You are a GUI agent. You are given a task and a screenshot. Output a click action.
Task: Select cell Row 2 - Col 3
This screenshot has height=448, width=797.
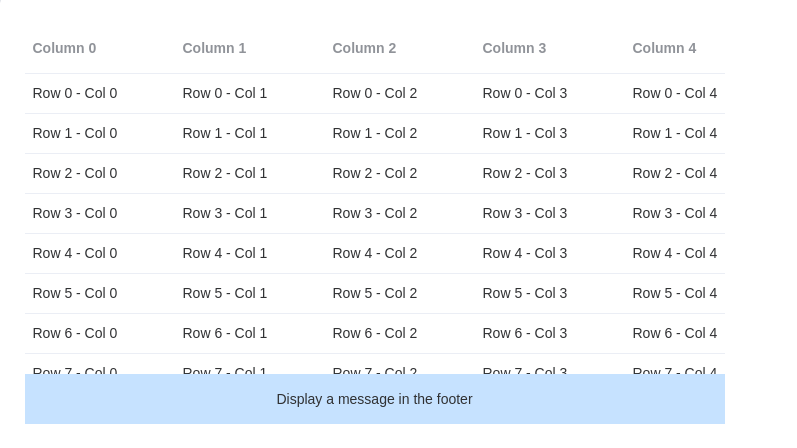tap(525, 173)
